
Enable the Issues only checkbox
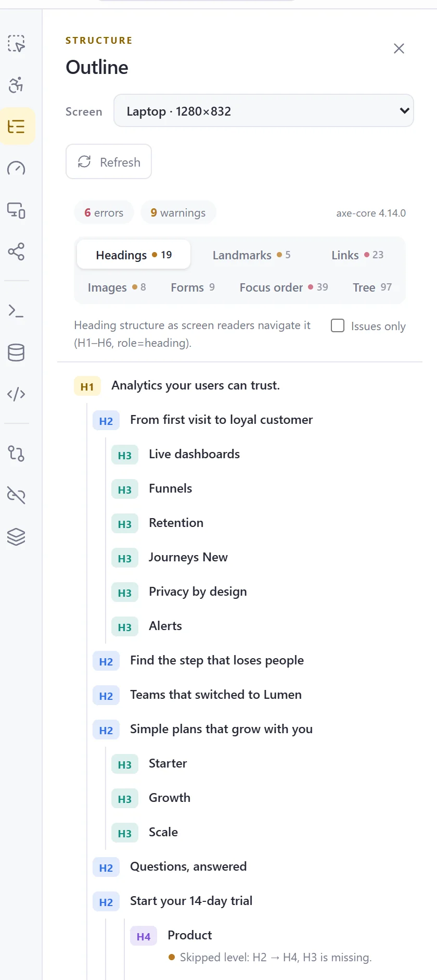[338, 325]
